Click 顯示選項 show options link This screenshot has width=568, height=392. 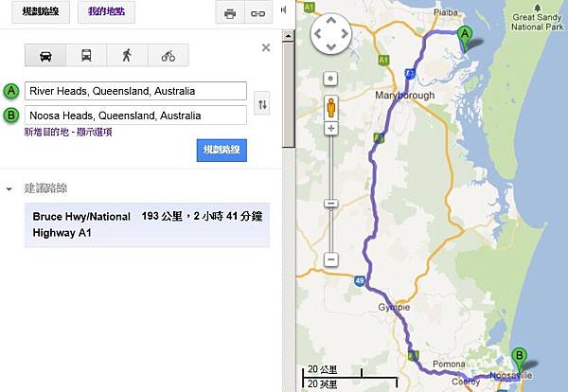click(x=94, y=132)
